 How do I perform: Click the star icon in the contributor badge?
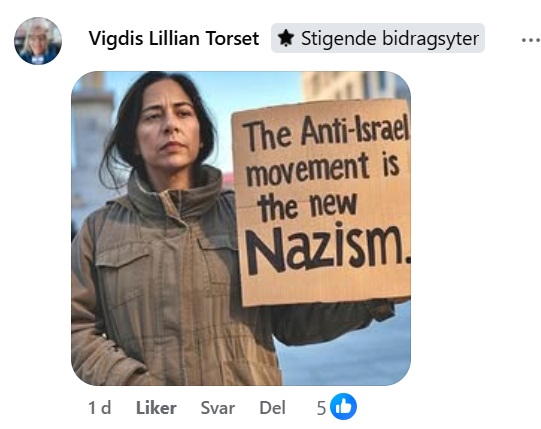coord(286,38)
